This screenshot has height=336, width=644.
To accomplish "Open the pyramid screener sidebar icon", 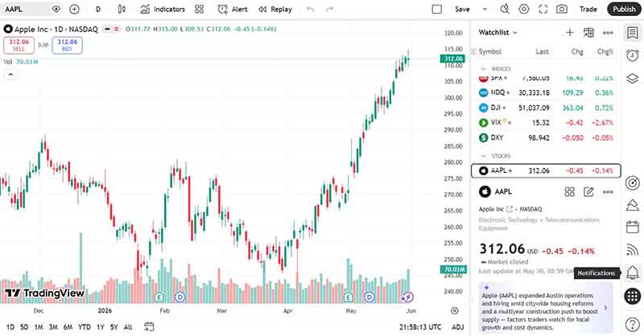I will [x=633, y=205].
